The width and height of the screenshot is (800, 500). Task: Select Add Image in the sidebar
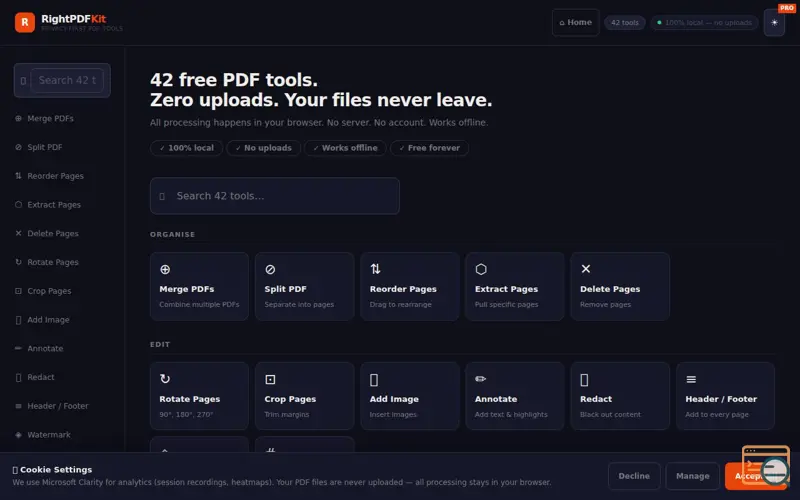click(x=48, y=320)
